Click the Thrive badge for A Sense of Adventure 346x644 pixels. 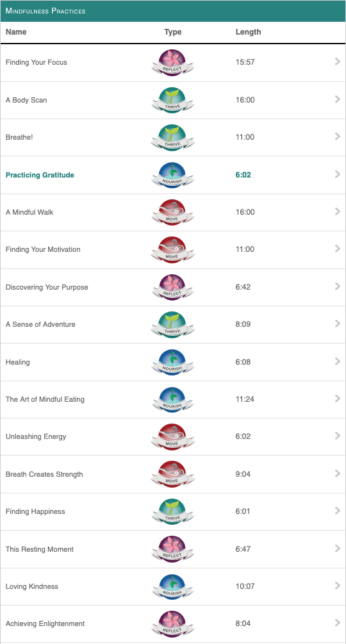click(x=173, y=324)
